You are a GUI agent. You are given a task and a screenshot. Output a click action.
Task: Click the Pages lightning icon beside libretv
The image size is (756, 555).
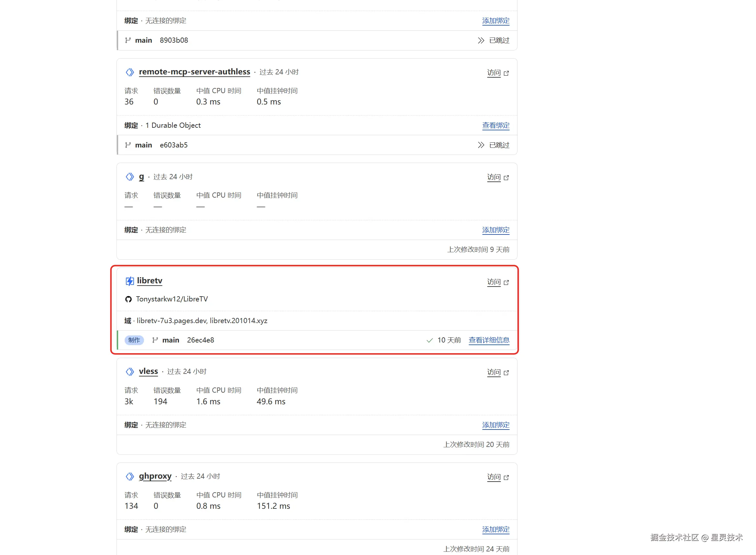[x=129, y=281]
